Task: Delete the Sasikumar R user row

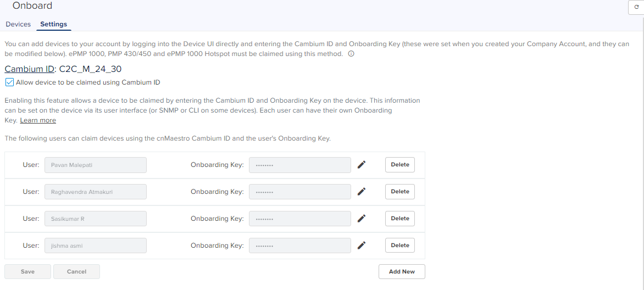Action: click(399, 219)
